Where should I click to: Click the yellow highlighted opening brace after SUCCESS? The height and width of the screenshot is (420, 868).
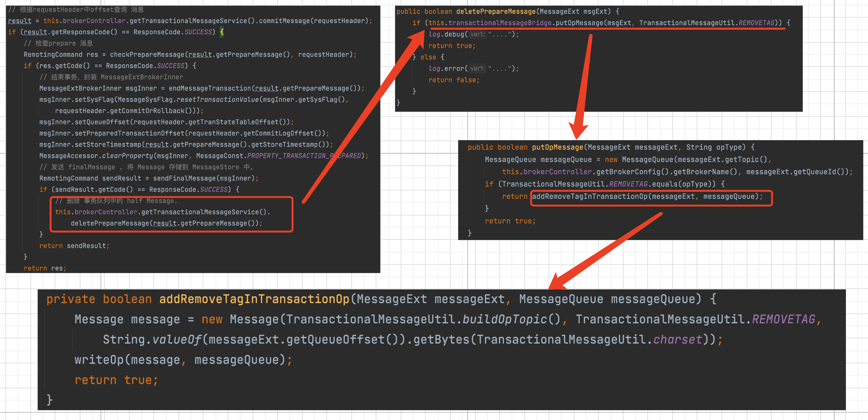pos(222,32)
